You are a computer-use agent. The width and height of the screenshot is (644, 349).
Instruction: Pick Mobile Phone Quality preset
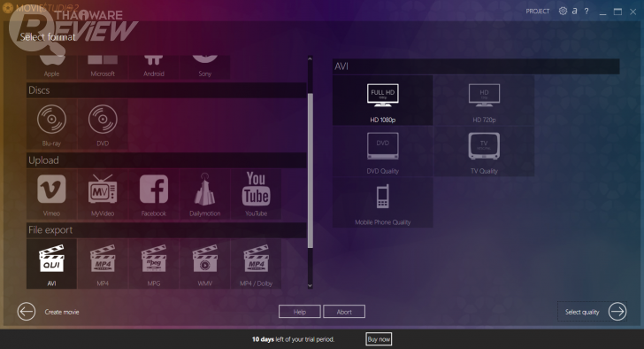coord(383,202)
